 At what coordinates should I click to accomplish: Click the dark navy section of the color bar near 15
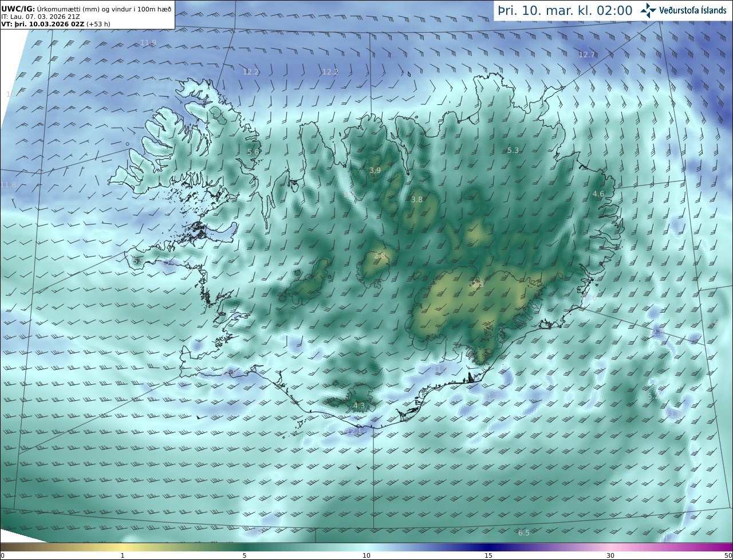(488, 547)
